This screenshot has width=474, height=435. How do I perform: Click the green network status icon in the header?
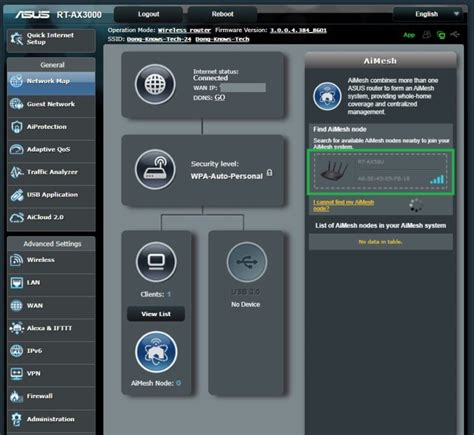click(441, 35)
